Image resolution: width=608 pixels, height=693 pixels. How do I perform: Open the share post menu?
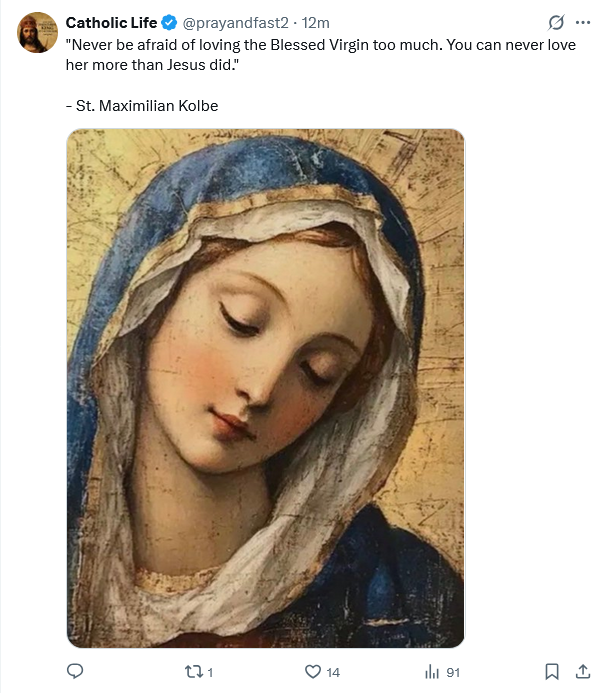tap(581, 671)
